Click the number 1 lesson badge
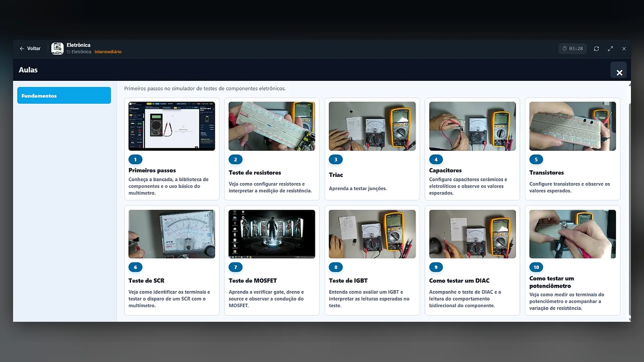This screenshot has height=362, width=644. 135,159
